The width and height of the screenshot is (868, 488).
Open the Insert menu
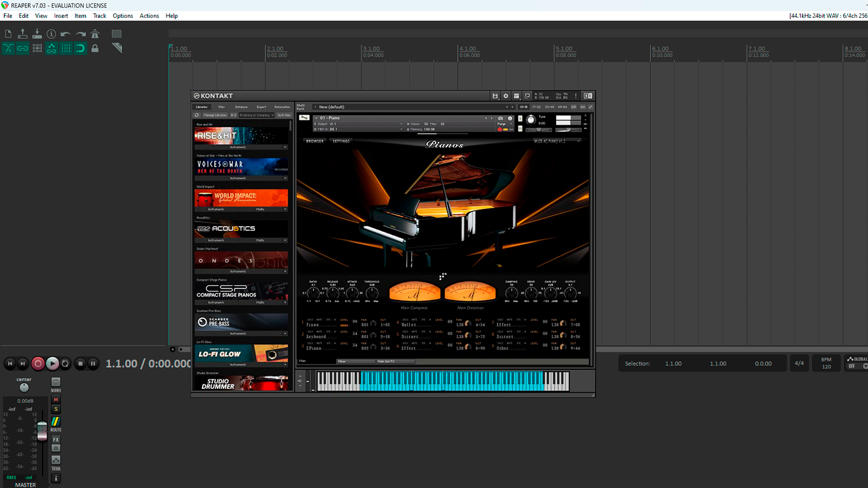[61, 16]
